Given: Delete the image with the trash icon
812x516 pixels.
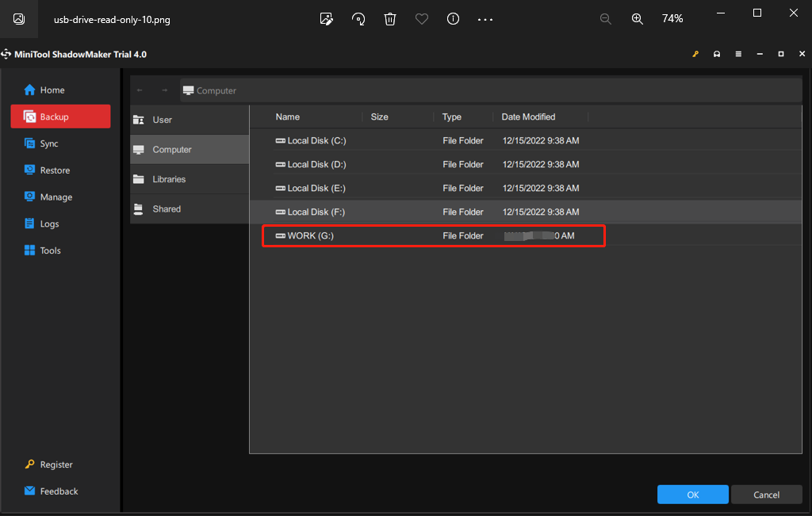Looking at the screenshot, I should tap(390, 19).
